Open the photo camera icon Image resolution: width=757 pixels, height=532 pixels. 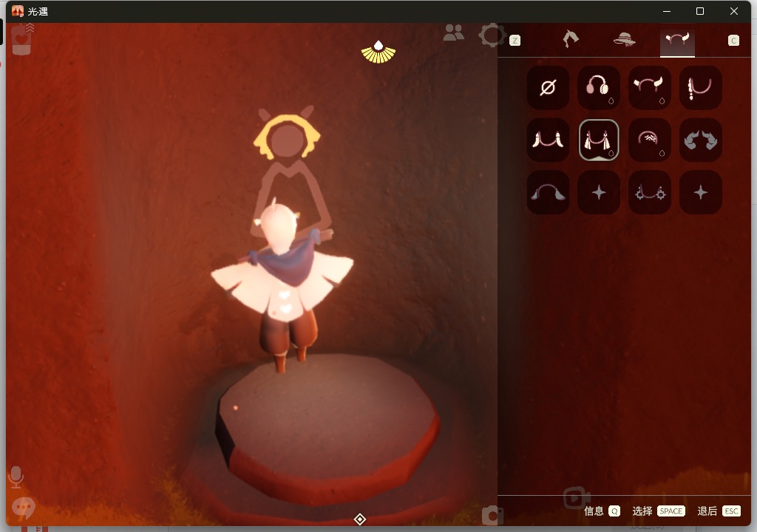tap(492, 516)
